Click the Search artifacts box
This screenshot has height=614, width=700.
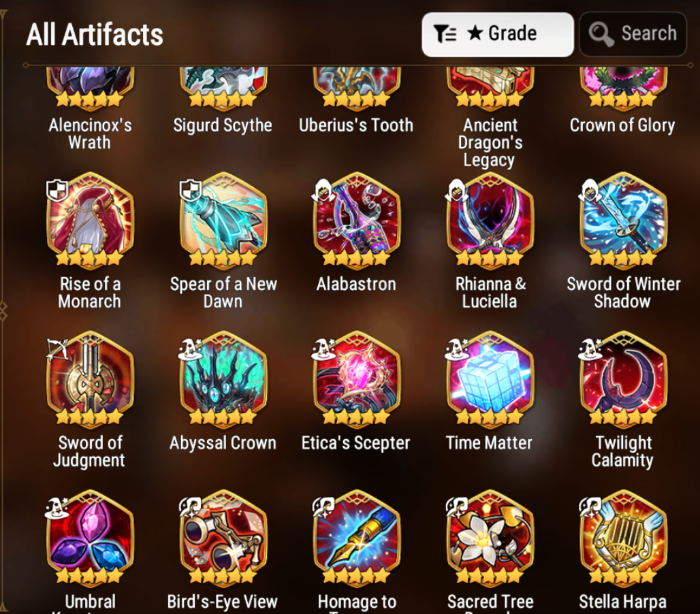(633, 34)
